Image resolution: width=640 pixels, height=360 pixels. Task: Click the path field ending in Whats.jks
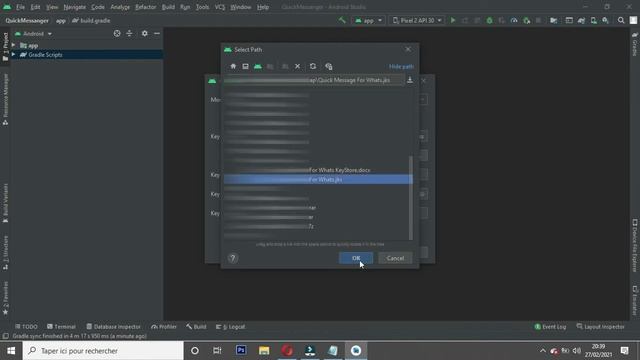point(313,80)
